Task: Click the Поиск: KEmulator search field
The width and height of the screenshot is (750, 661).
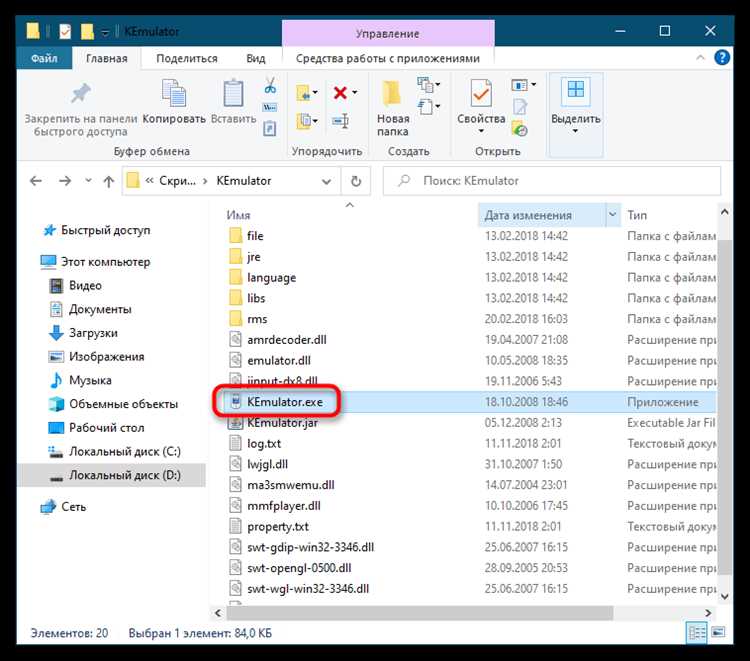Action: [552, 181]
